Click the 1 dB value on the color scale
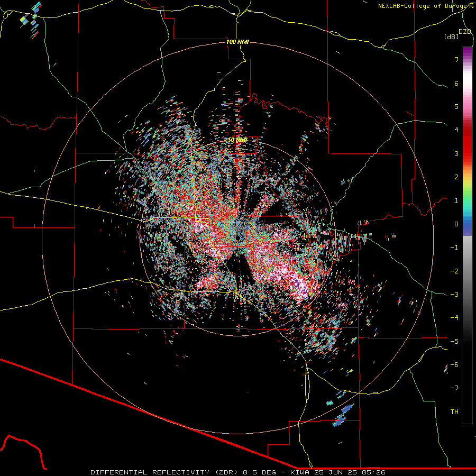This screenshot has width=476, height=476. click(456, 200)
